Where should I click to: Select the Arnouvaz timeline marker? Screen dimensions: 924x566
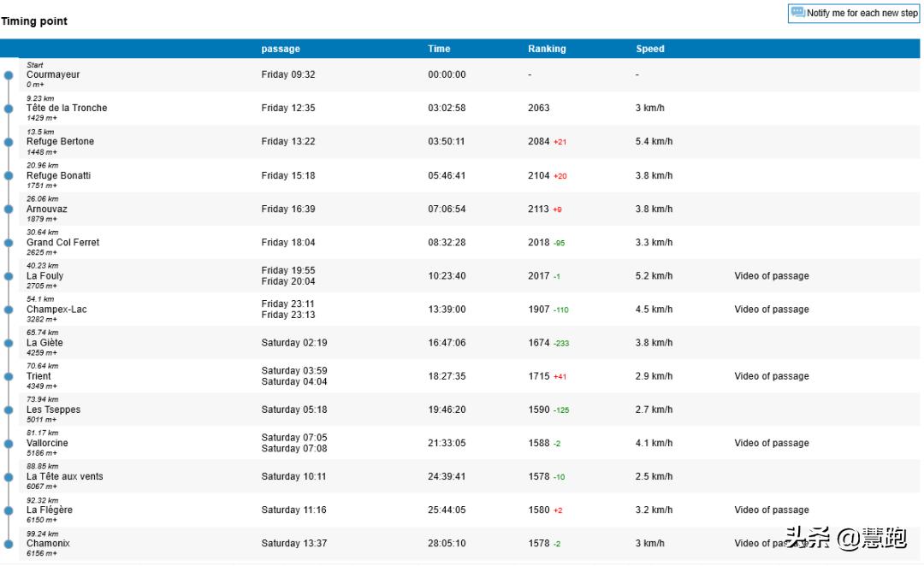point(9,209)
